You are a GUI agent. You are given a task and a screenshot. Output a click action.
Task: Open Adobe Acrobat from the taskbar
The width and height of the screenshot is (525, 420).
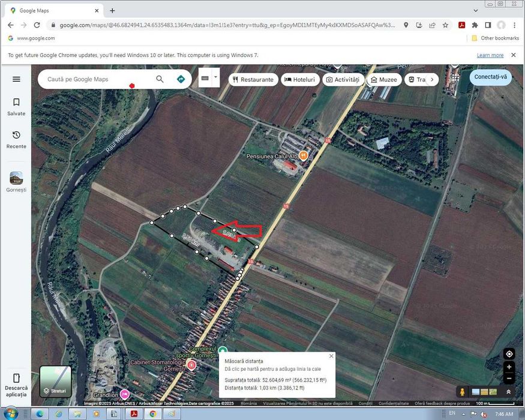point(134,414)
